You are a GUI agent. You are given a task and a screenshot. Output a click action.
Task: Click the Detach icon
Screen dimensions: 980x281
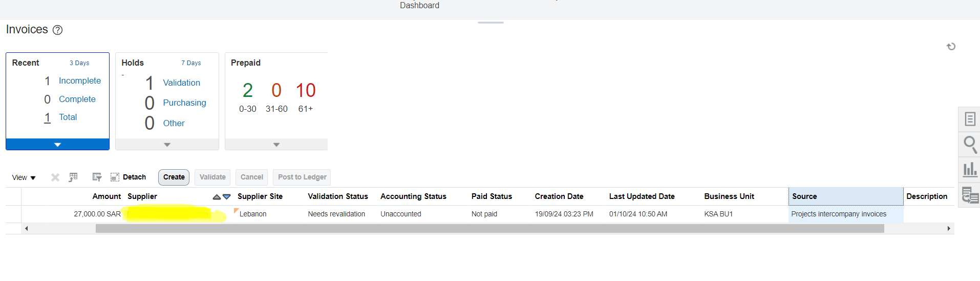point(115,177)
